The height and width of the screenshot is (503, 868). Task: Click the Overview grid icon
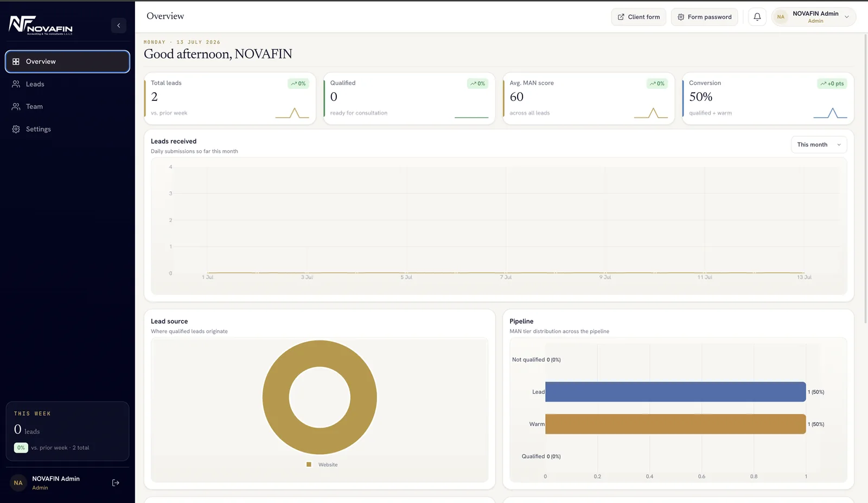click(x=16, y=61)
